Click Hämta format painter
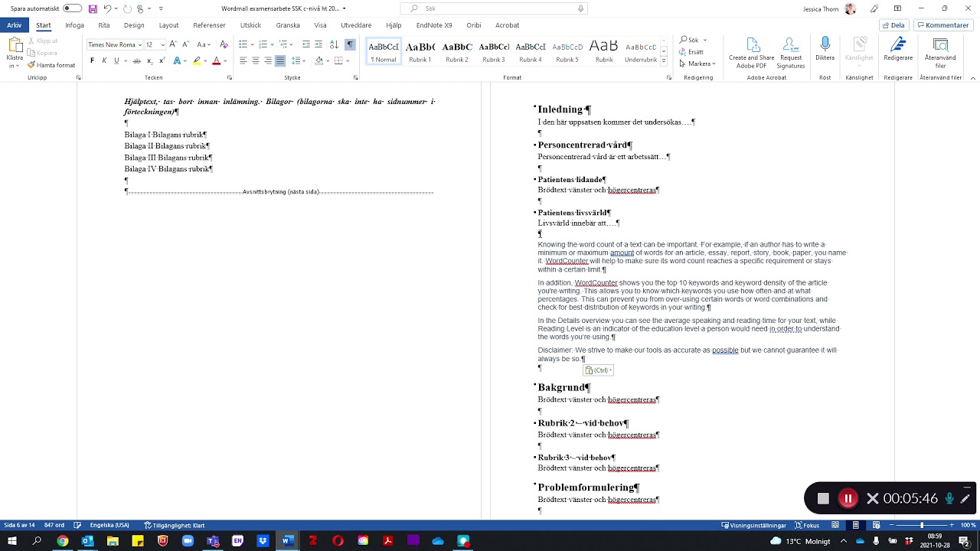Screen dimensions: 980x551 pyautogui.click(x=51, y=65)
